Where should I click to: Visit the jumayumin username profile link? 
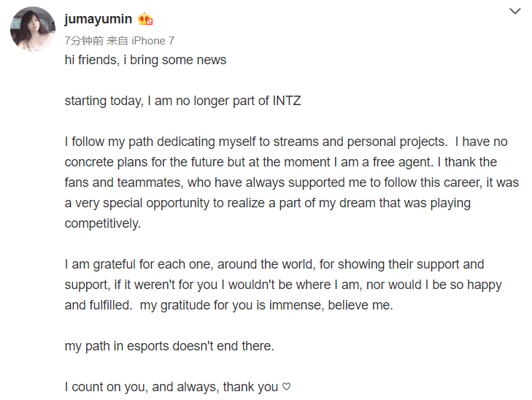click(x=98, y=19)
